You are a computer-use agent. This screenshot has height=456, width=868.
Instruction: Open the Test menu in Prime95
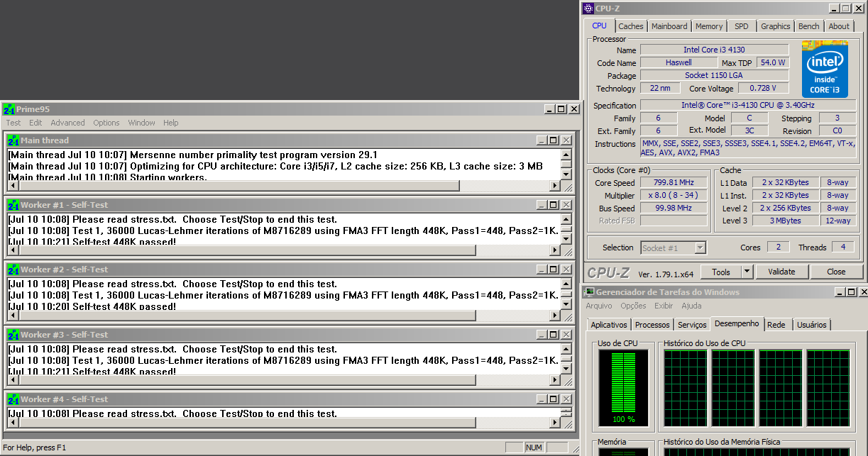tap(13, 123)
